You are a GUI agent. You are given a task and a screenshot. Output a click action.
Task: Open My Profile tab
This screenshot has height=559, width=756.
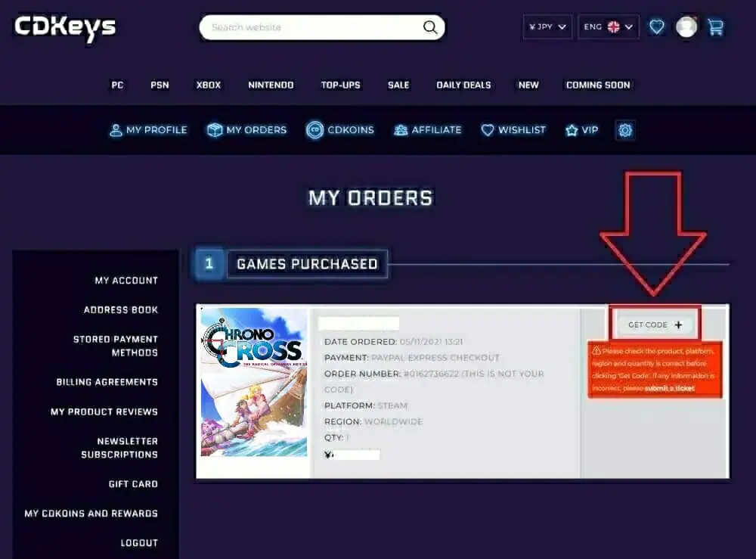pyautogui.click(x=148, y=130)
